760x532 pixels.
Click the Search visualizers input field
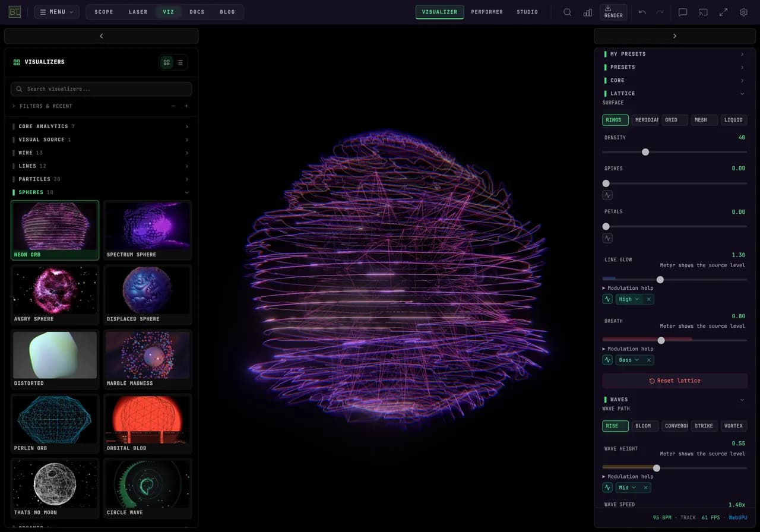click(x=101, y=89)
